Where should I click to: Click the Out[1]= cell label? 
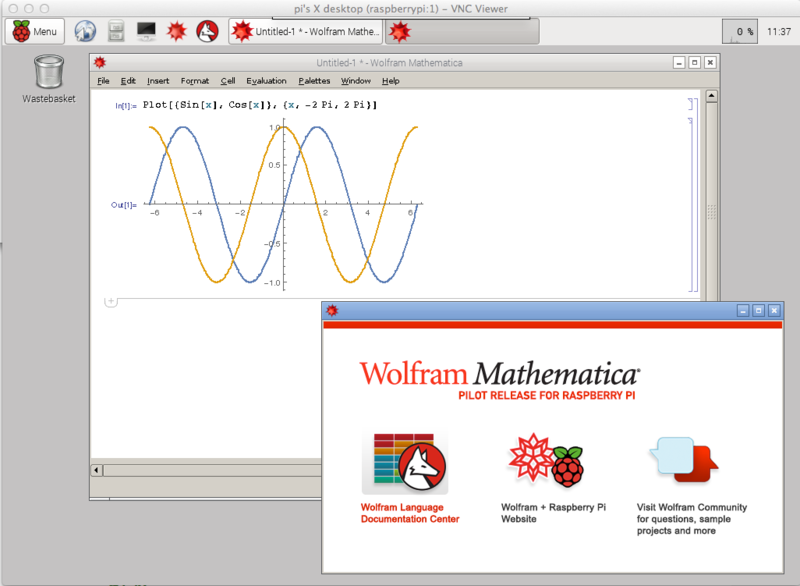point(124,205)
